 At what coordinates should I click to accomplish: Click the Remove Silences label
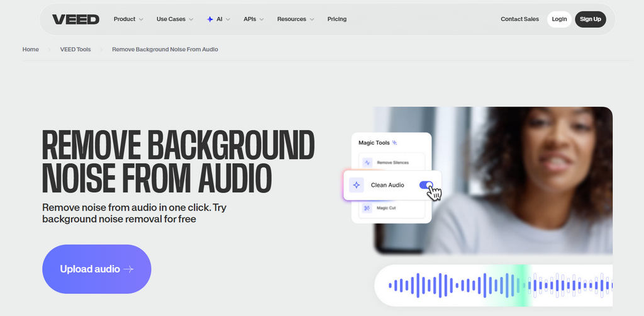[x=392, y=163]
